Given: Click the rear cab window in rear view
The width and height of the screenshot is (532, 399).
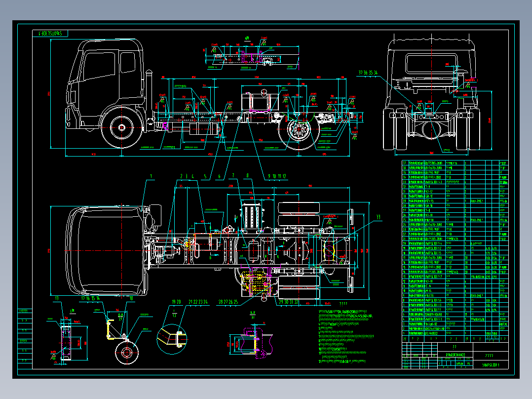Looking at the screenshot, I should (431, 64).
